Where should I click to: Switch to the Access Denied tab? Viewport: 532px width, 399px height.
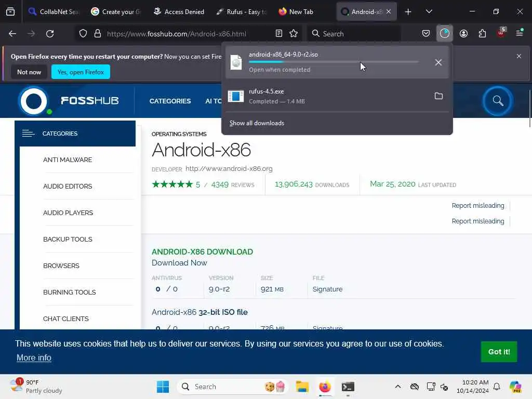tap(179, 11)
